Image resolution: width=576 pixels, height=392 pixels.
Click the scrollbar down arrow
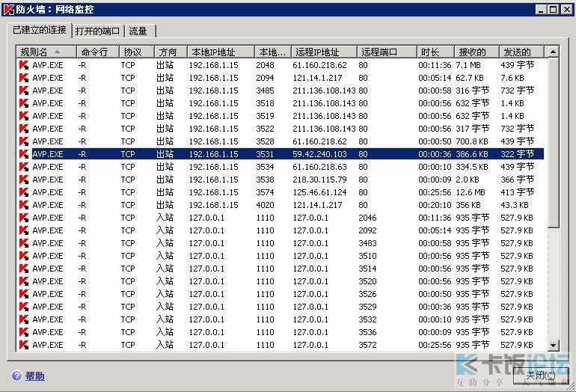pos(553,345)
